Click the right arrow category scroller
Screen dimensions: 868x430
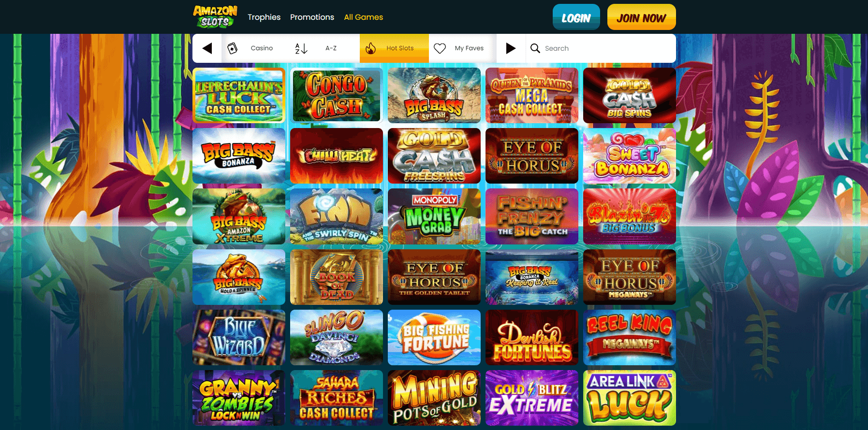pyautogui.click(x=511, y=48)
